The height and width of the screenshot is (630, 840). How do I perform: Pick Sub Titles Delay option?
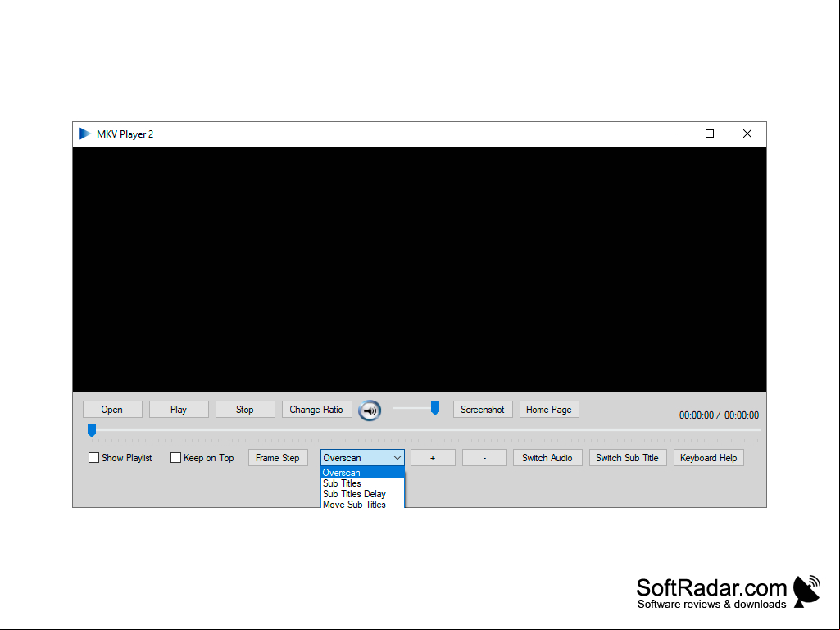362,494
